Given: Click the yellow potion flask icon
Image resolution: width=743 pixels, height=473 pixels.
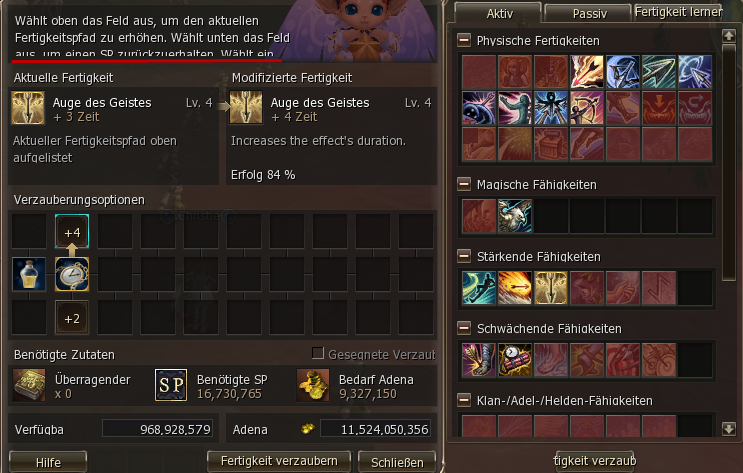Looking at the screenshot, I should (29, 274).
